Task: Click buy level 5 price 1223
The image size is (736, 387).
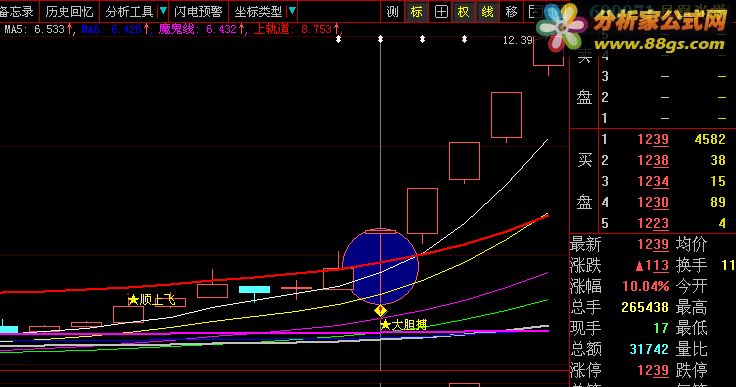Action: (x=653, y=223)
